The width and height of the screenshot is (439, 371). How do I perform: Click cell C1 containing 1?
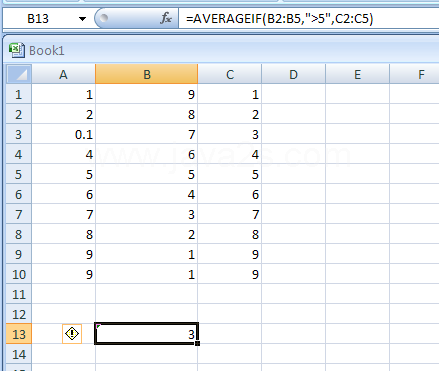(x=230, y=94)
